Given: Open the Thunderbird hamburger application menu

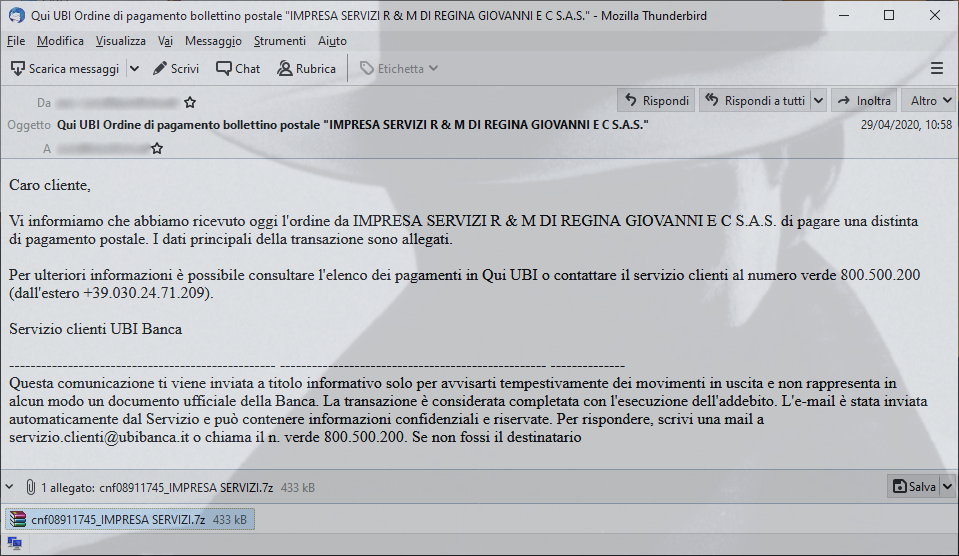Looking at the screenshot, I should point(936,69).
